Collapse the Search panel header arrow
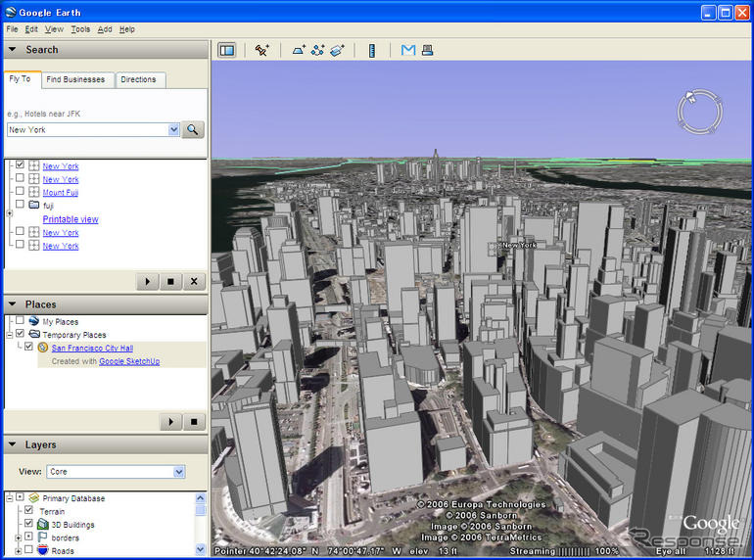This screenshot has height=560, width=754. [13, 50]
